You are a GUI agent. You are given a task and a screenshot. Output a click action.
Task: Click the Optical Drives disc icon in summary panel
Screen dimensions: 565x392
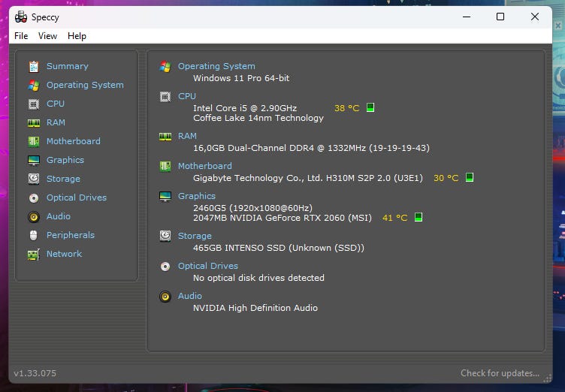165,267
